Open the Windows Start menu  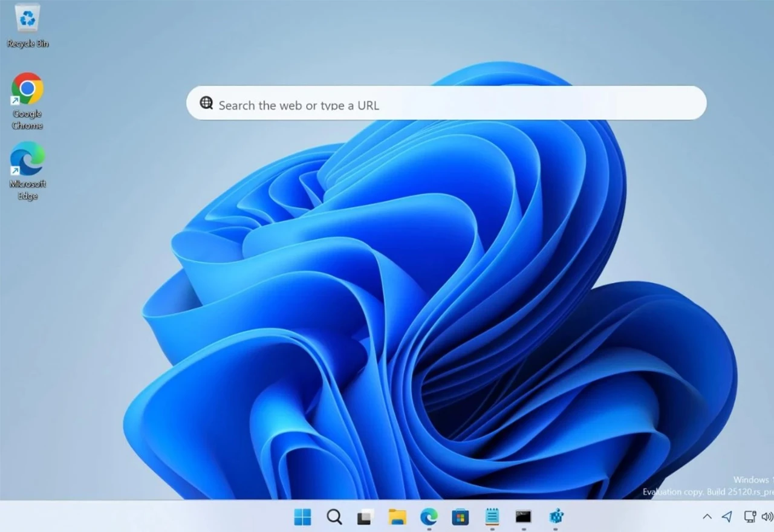[x=302, y=517]
